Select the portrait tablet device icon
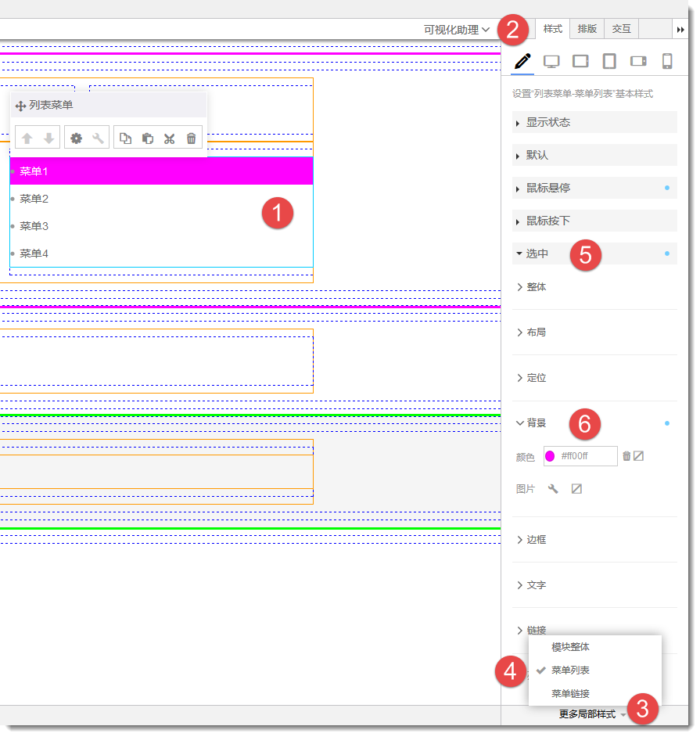Screen dimensions: 700x737 (x=609, y=62)
